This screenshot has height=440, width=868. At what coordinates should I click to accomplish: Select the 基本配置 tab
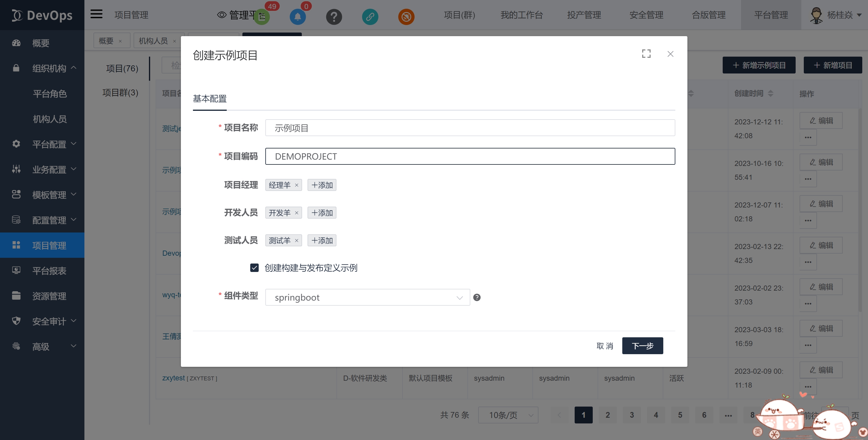[x=210, y=99]
